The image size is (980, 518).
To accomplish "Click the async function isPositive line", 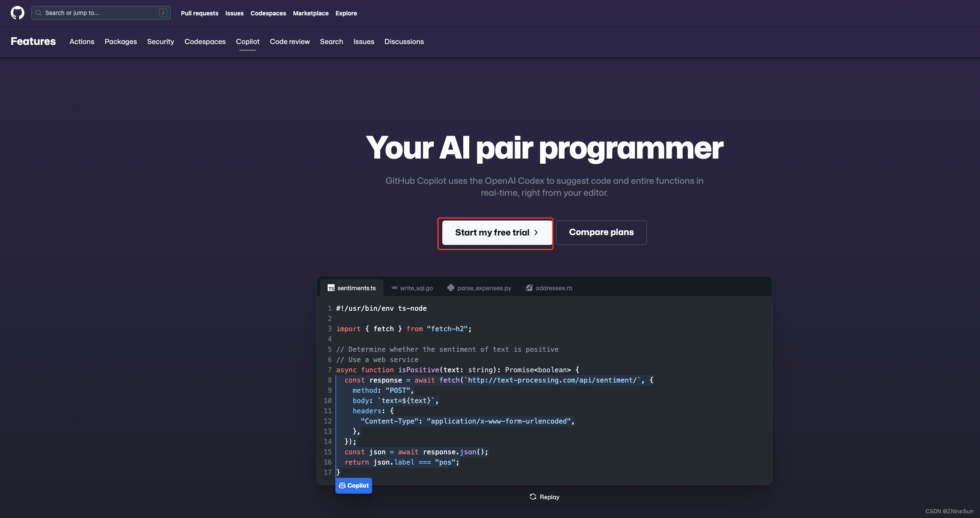I will (x=458, y=370).
